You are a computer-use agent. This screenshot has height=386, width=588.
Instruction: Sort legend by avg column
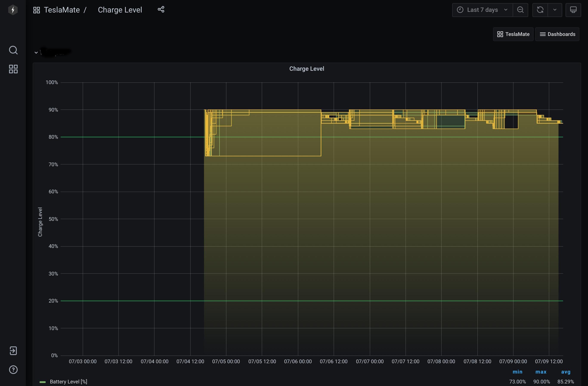point(566,372)
